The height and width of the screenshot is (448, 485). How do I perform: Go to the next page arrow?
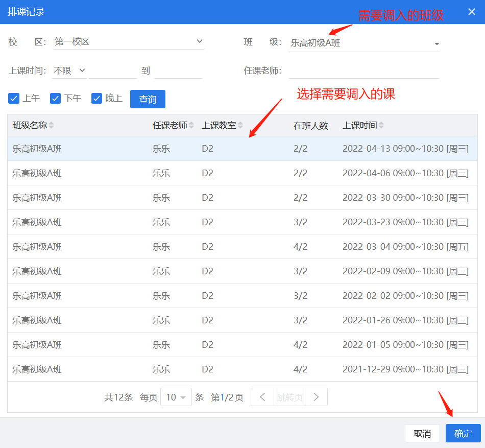coord(316,397)
